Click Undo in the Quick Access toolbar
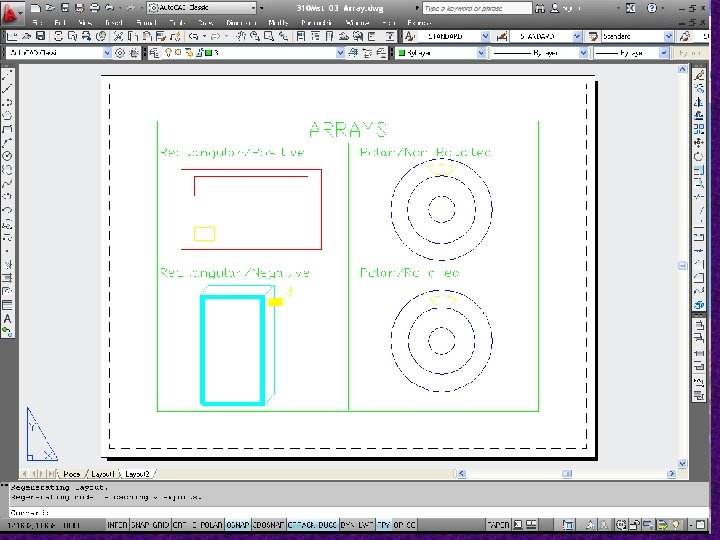720x540 pixels. point(109,8)
